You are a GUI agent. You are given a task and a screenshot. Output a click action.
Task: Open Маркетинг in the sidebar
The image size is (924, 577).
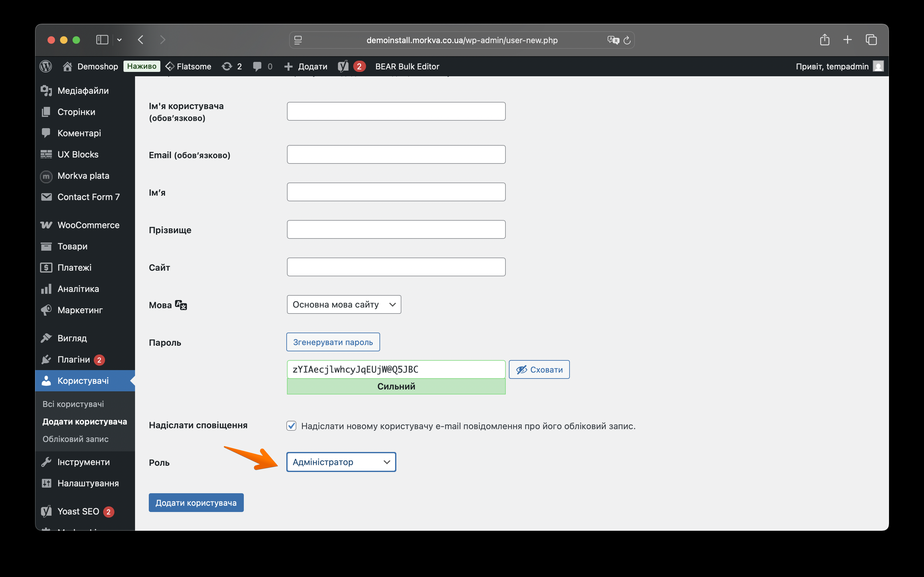pyautogui.click(x=85, y=310)
